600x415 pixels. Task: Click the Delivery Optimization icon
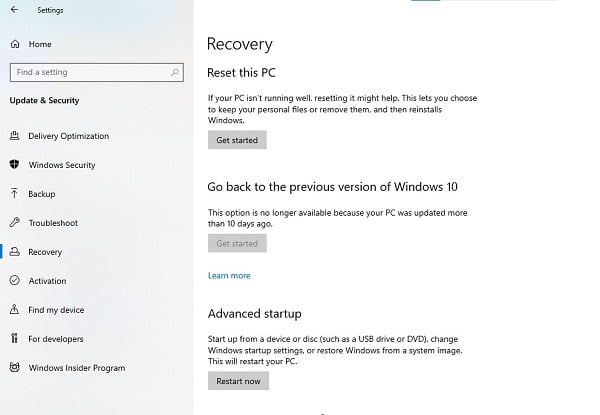pyautogui.click(x=15, y=136)
